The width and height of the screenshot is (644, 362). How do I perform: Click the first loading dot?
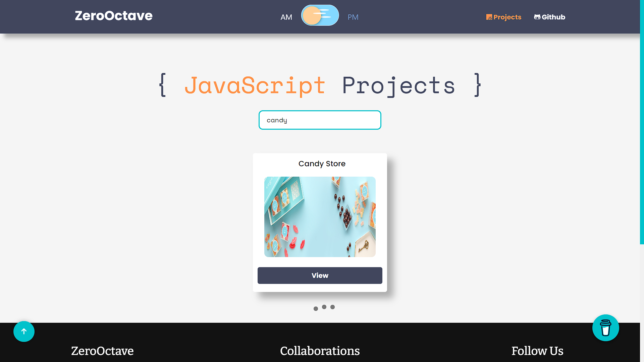[x=316, y=309]
